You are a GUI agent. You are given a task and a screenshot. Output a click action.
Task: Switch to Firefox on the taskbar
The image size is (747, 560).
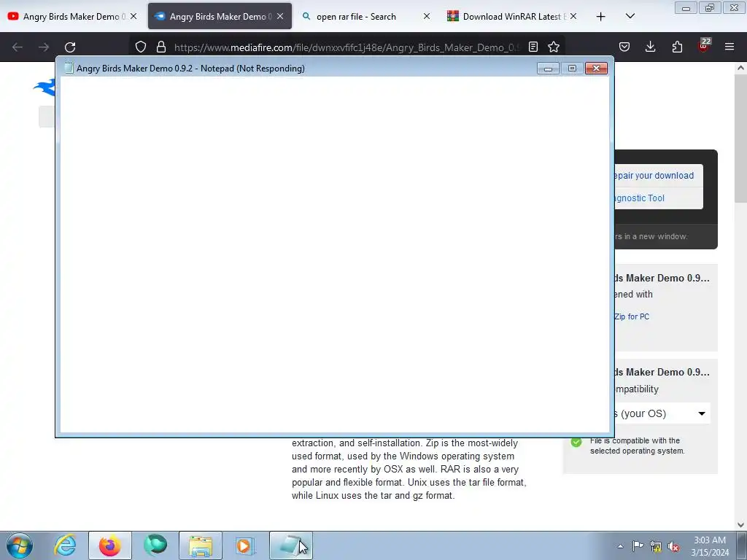tap(110, 545)
